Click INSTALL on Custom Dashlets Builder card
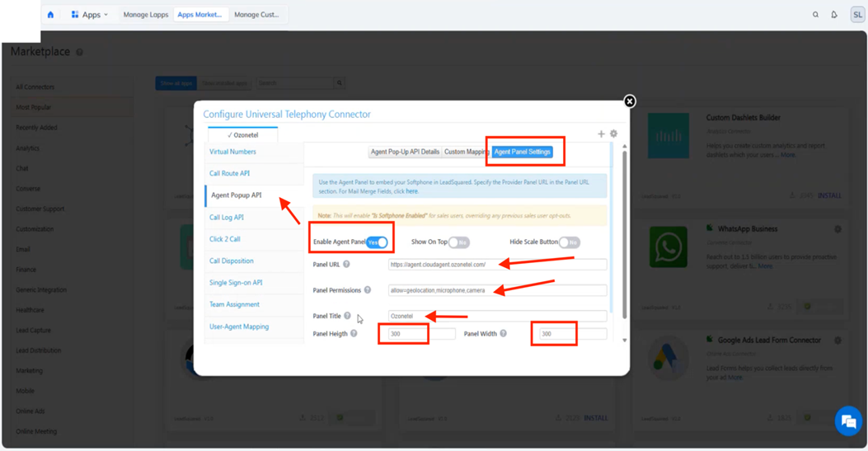This screenshot has height=451, width=868. click(829, 195)
